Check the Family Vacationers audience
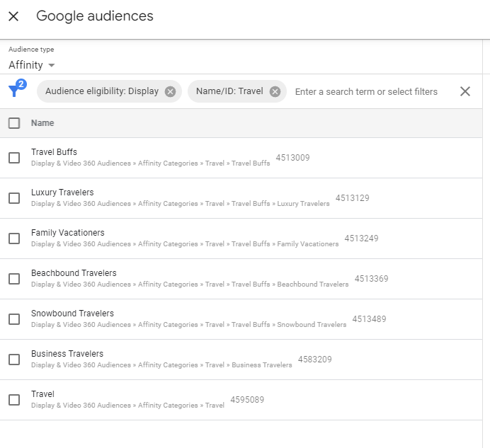The width and height of the screenshot is (490, 448). 14,239
